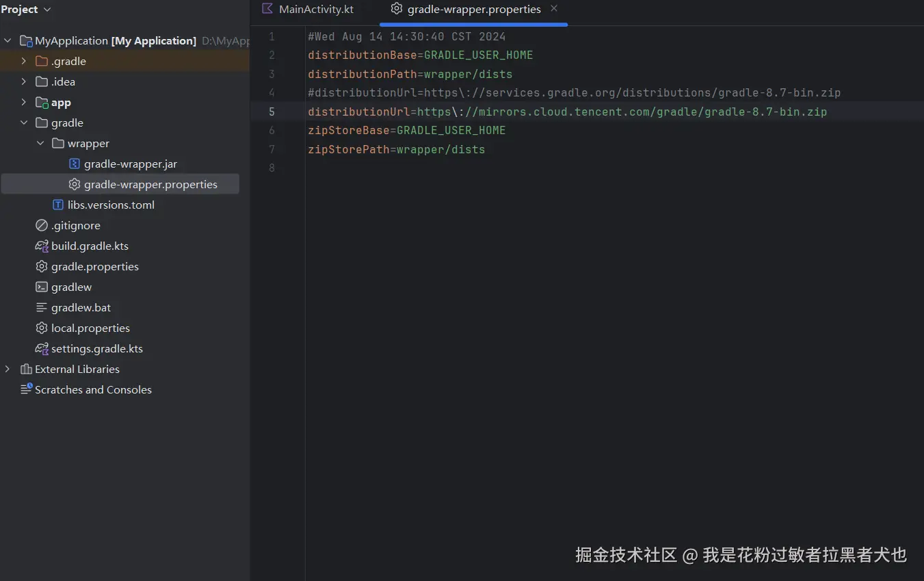Expand the .gradle folder
924x581 pixels.
tap(24, 62)
